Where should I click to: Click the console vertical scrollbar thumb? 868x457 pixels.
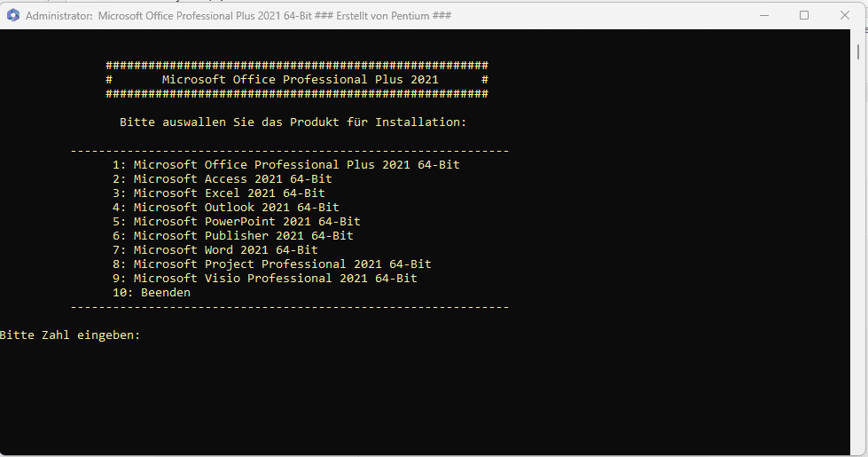tap(858, 51)
